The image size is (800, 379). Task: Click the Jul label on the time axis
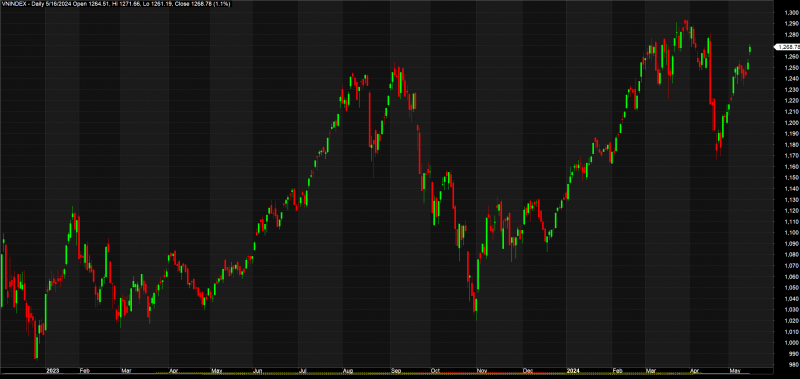click(303, 371)
